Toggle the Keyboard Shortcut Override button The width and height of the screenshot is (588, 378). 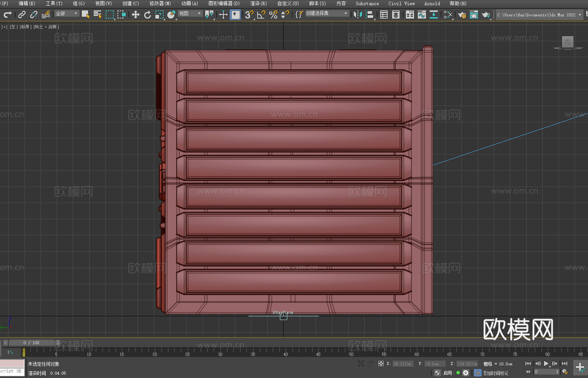pyautogui.click(x=235, y=14)
